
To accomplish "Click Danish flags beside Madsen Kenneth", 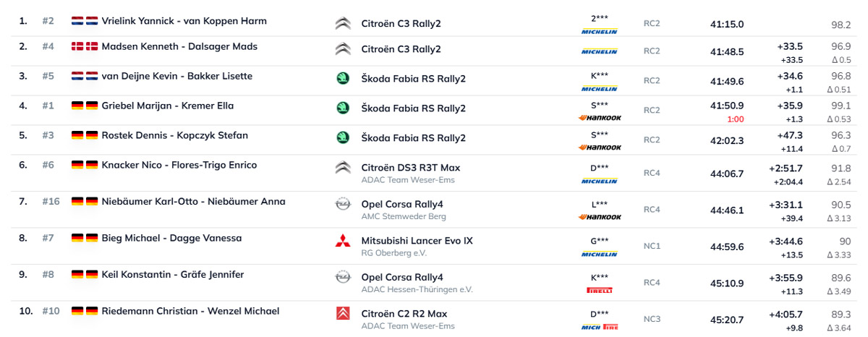I will pyautogui.click(x=85, y=46).
